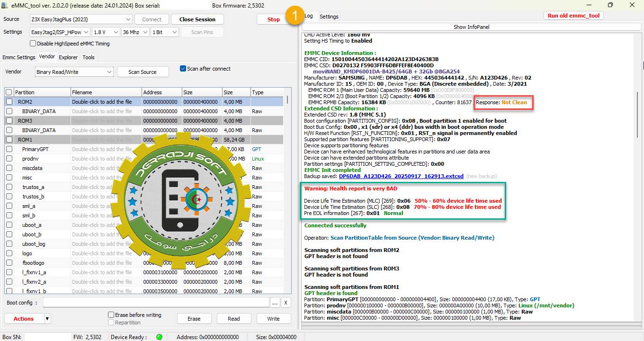Viewport: 644px width, 341px height.
Task: Open the Vendor Binary Read/Write dropdown
Action: click(74, 72)
